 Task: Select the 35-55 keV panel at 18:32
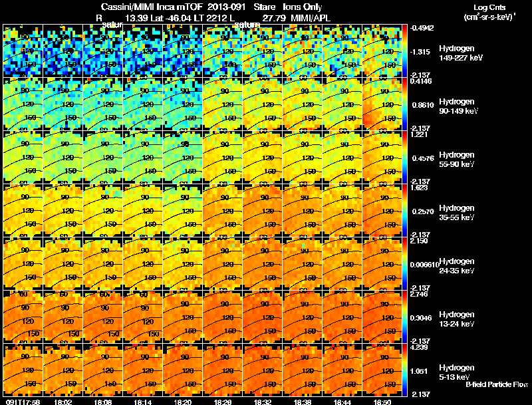(x=262, y=210)
